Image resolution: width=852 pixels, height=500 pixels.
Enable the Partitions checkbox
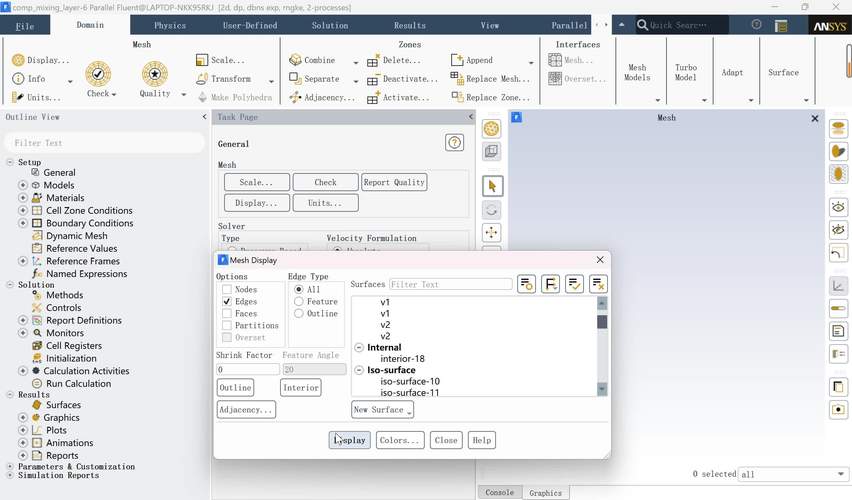227,325
